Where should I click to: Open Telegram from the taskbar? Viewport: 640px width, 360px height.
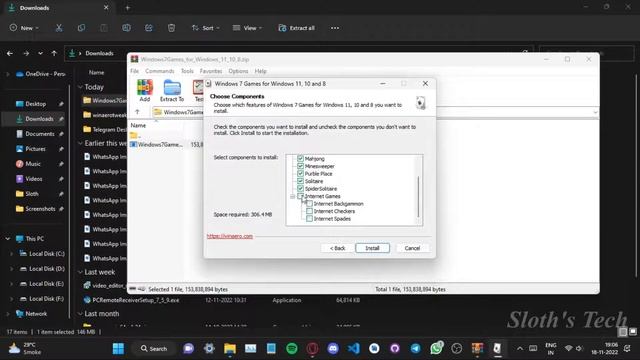click(416, 348)
